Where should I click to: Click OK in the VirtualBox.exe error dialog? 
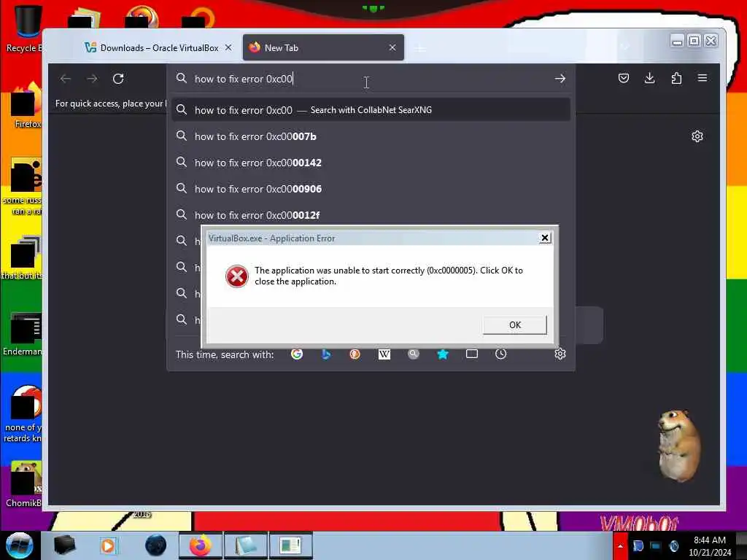(x=514, y=324)
